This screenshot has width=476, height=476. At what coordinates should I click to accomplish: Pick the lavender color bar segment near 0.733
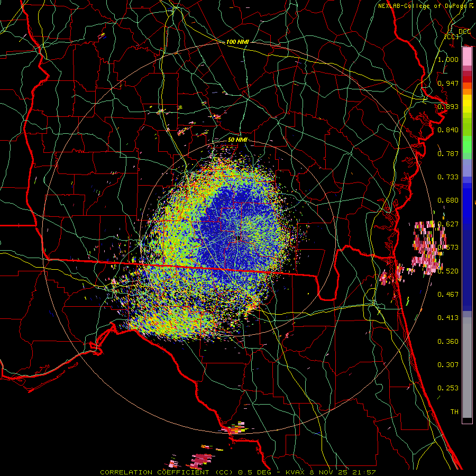[x=467, y=168]
